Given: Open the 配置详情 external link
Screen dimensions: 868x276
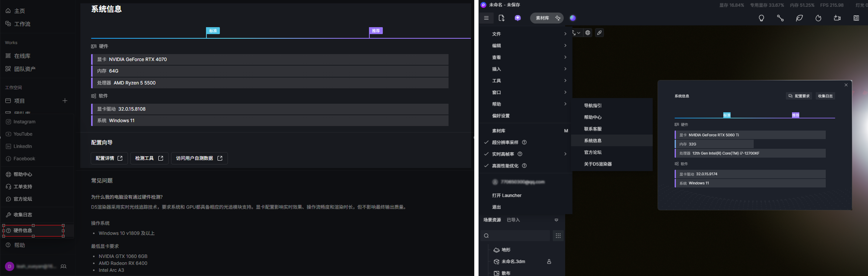Looking at the screenshot, I should 109,158.
